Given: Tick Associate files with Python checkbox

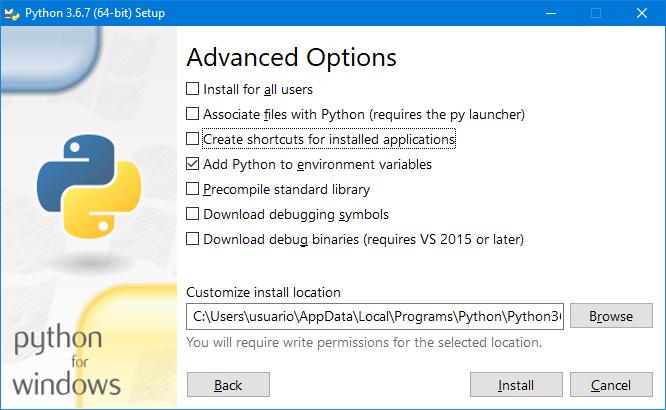Looking at the screenshot, I should tap(192, 114).
